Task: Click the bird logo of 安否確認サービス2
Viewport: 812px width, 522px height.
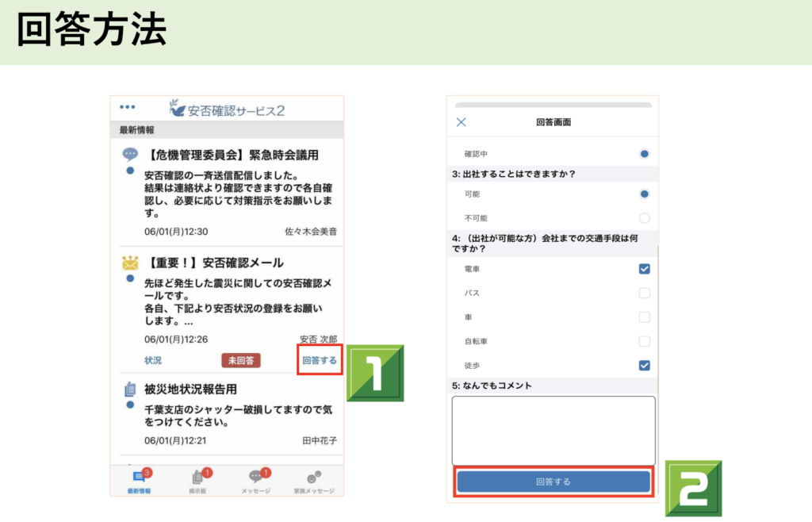Action: [177, 108]
